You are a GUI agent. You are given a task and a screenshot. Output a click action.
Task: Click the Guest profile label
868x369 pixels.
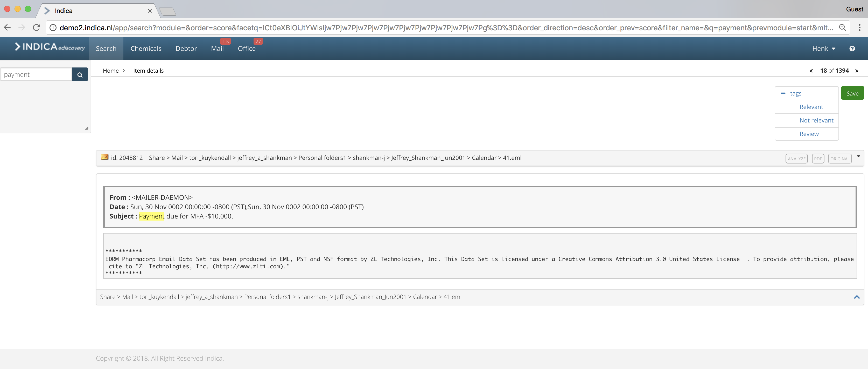tap(854, 9)
